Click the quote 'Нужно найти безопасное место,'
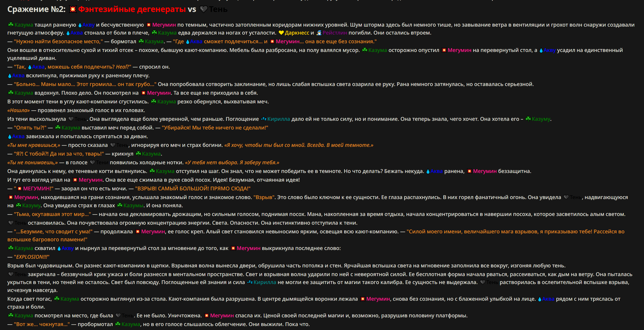 coord(58,41)
